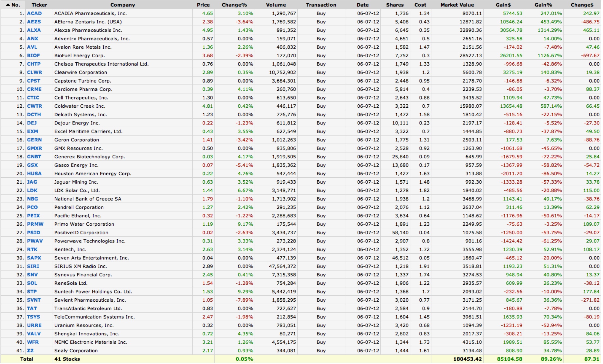Viewport: 603px width, 364px height.
Task: Click the Shares column header
Action: click(x=395, y=5)
